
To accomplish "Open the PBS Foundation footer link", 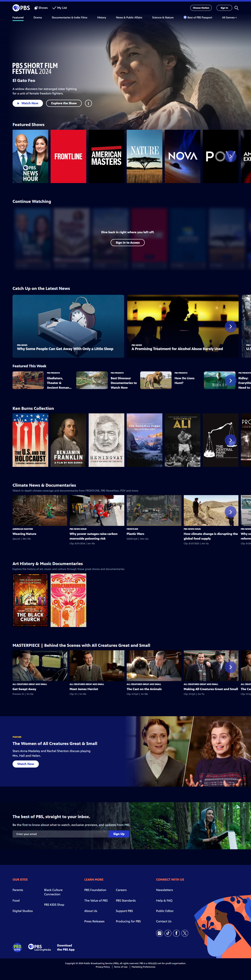I will (95, 890).
